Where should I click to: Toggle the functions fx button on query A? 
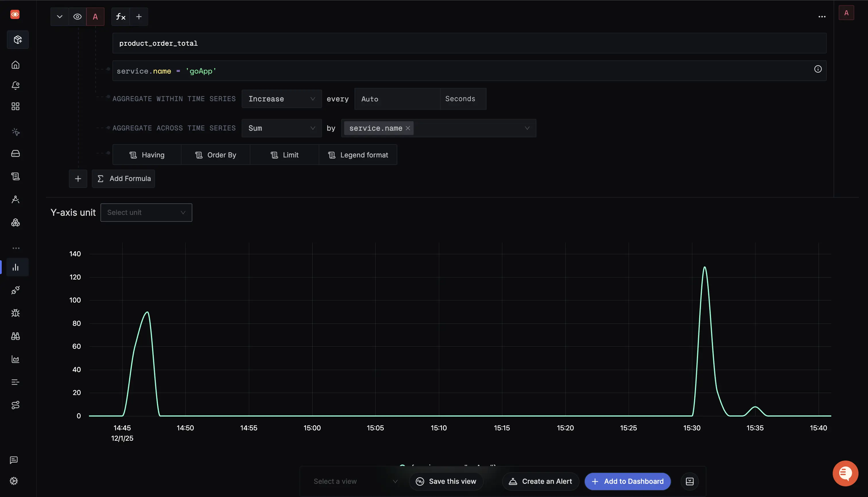coord(120,16)
